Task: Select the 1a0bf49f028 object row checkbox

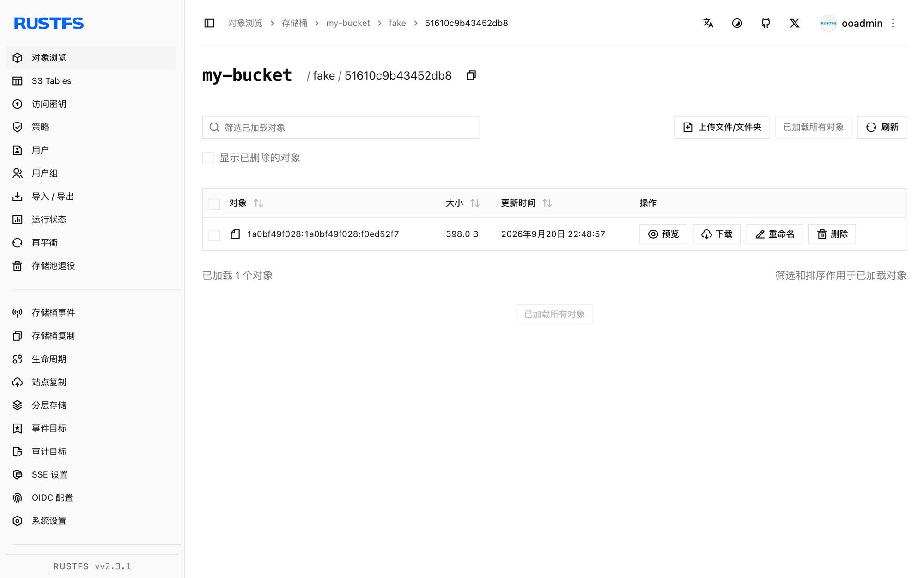Action: coord(214,235)
